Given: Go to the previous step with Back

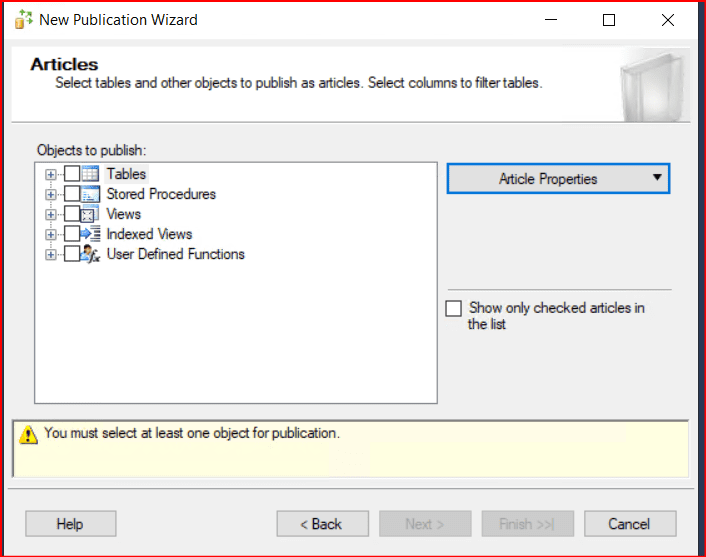Looking at the screenshot, I should [322, 524].
